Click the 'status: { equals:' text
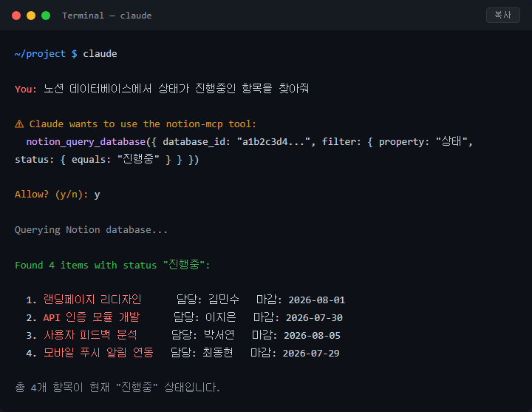Image resolution: width=532 pixels, height=412 pixels. tap(63, 160)
